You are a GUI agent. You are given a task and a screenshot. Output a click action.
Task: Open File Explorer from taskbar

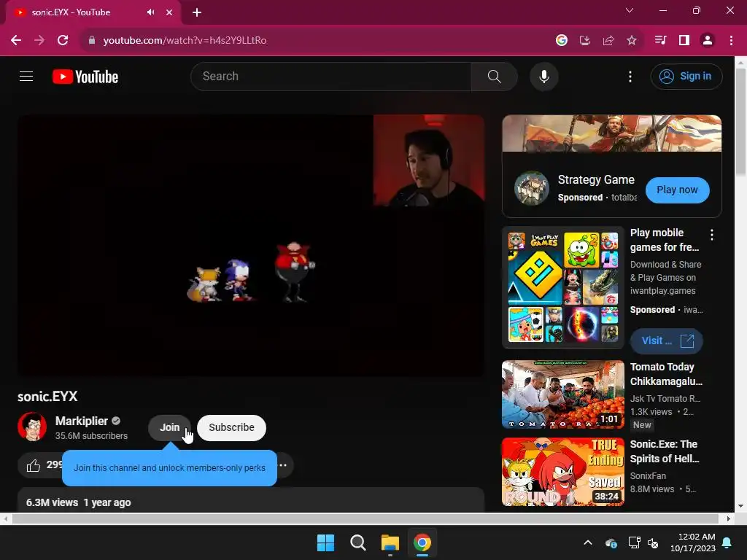(390, 542)
